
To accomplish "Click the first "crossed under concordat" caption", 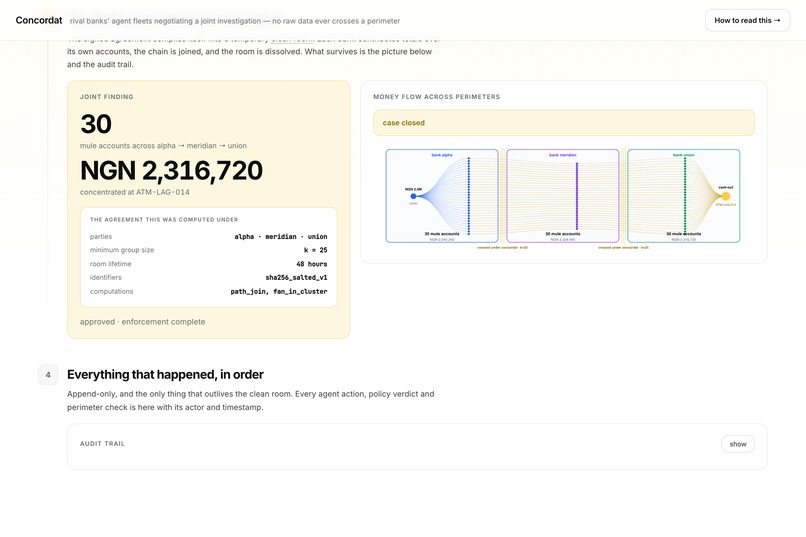I will pyautogui.click(x=502, y=248).
